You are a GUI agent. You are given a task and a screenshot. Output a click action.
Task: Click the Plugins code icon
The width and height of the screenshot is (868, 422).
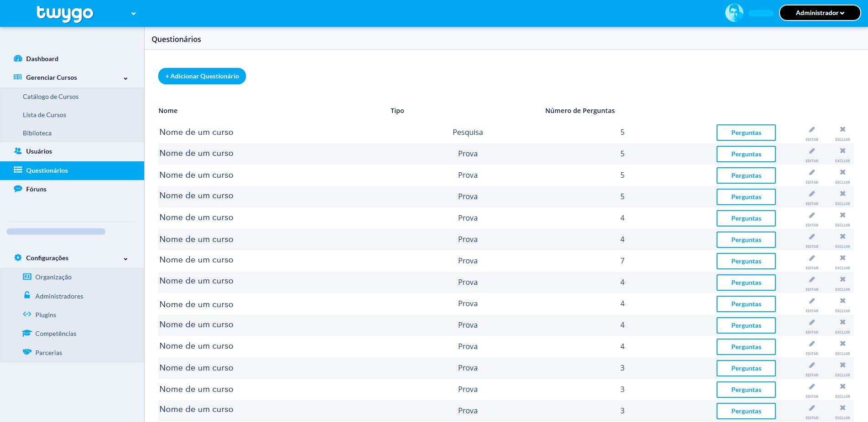27,314
